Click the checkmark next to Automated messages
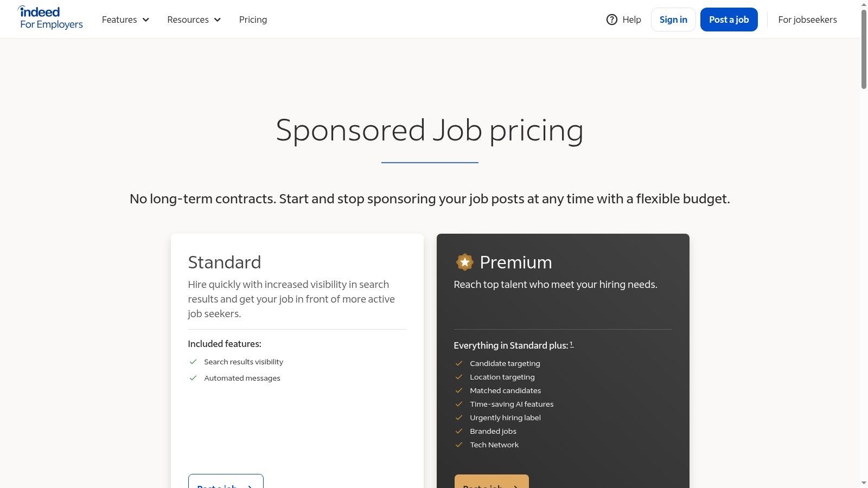 point(193,378)
